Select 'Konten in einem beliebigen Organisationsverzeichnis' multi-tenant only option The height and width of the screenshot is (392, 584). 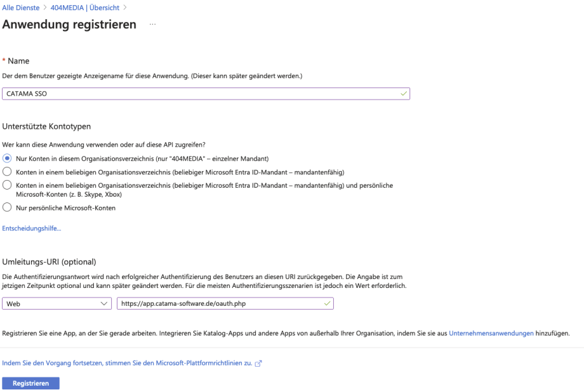[7, 171]
